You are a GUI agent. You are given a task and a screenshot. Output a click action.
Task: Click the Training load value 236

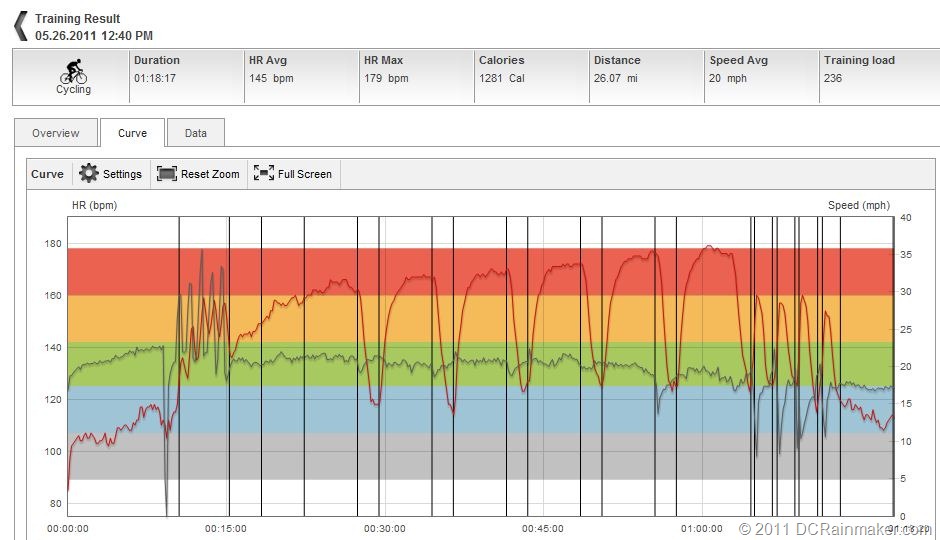tap(833, 78)
